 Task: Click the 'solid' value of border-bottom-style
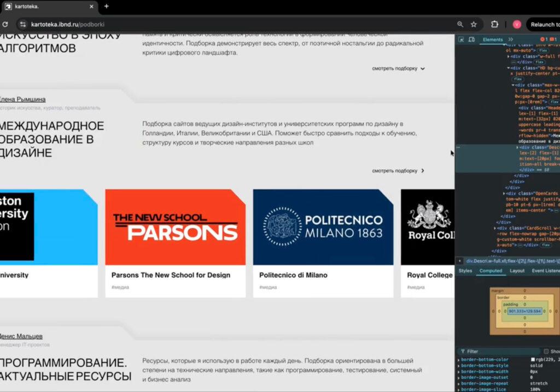point(536,366)
